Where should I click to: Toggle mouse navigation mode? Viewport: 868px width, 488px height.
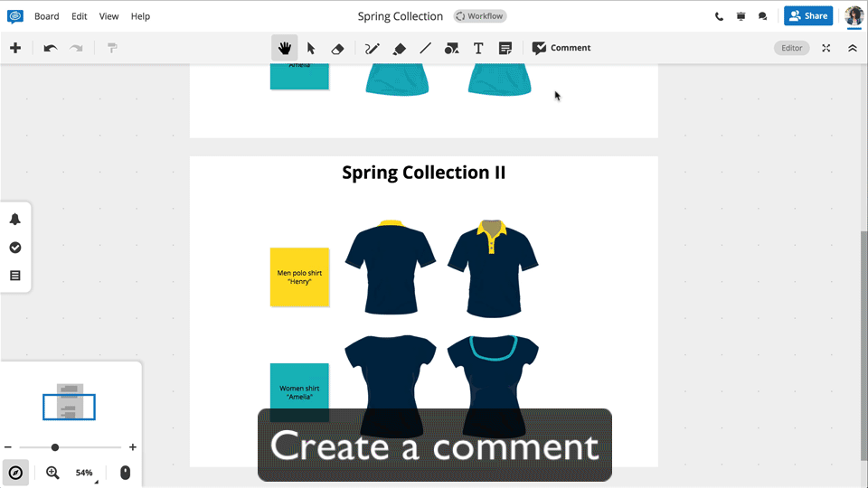coord(125,473)
